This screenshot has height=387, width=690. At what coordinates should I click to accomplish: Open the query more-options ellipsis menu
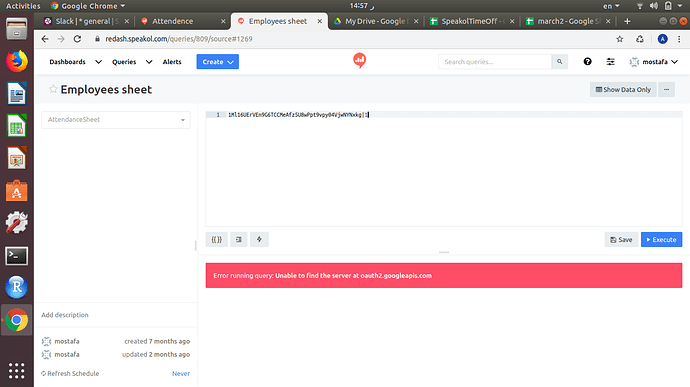click(x=667, y=89)
